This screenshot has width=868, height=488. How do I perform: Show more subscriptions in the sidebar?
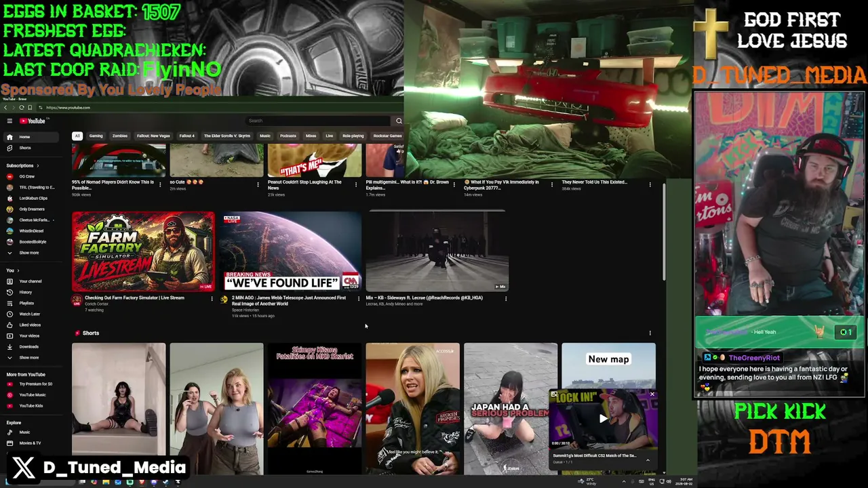pyautogui.click(x=32, y=253)
